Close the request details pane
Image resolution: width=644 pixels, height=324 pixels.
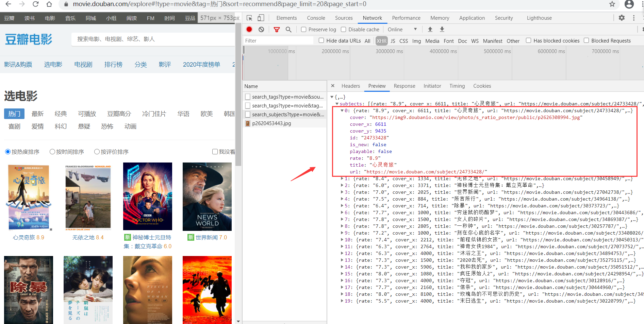coord(333,86)
